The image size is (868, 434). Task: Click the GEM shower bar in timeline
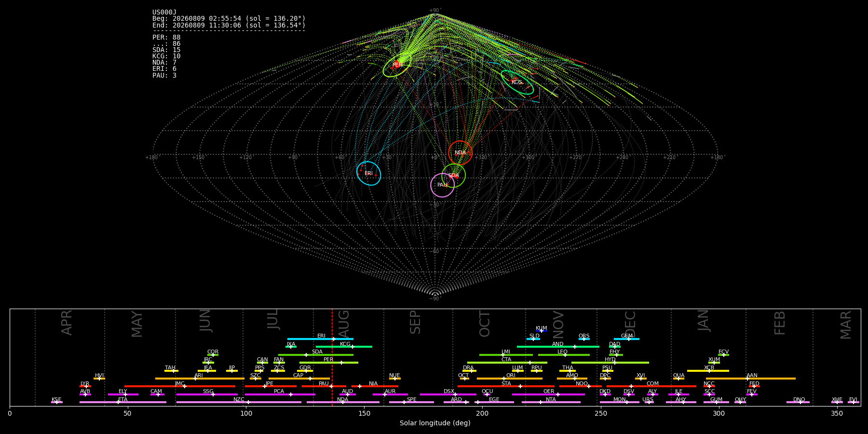pyautogui.click(x=626, y=339)
